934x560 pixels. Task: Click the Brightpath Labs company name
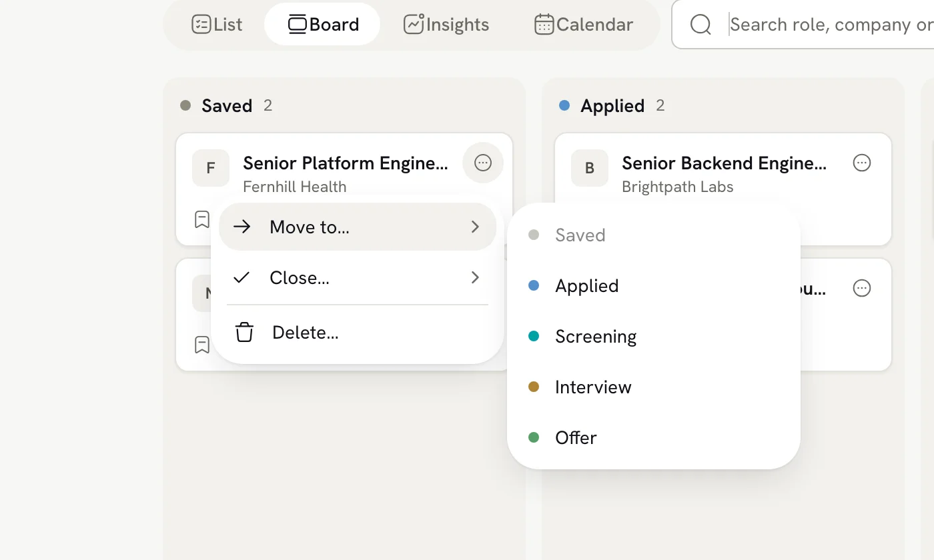click(678, 187)
